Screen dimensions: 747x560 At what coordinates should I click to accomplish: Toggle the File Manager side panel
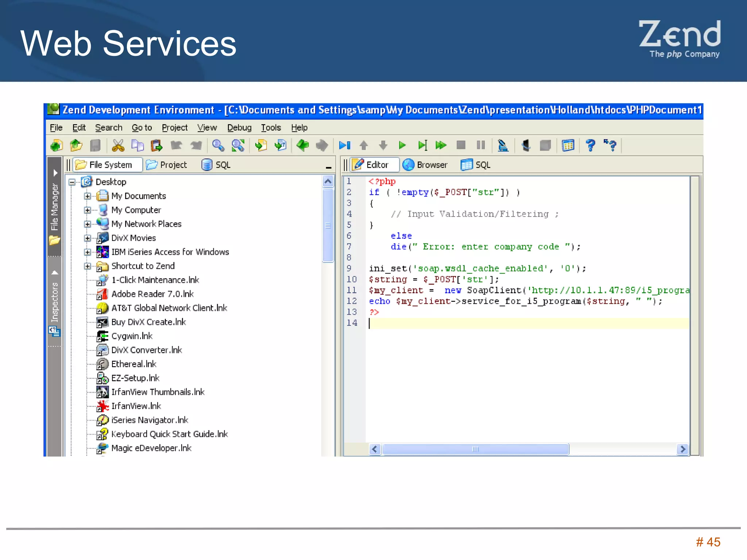pyautogui.click(x=54, y=207)
